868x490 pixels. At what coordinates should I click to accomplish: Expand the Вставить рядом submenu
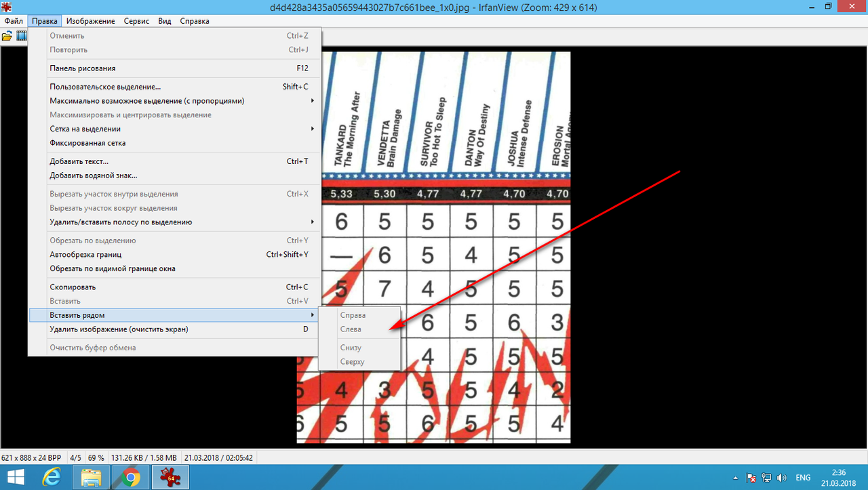pyautogui.click(x=174, y=315)
